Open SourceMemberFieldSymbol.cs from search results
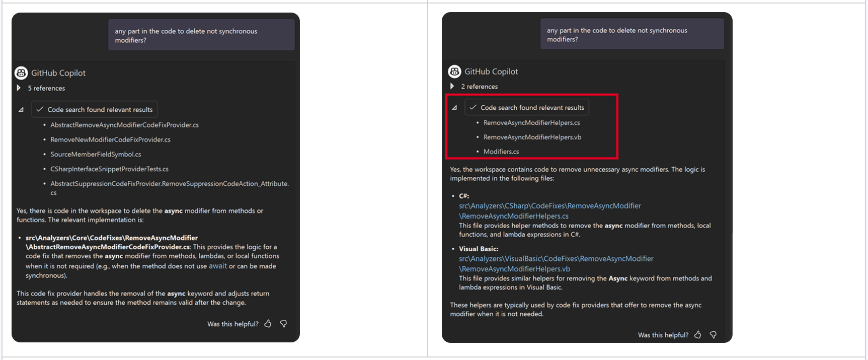 tap(96, 154)
